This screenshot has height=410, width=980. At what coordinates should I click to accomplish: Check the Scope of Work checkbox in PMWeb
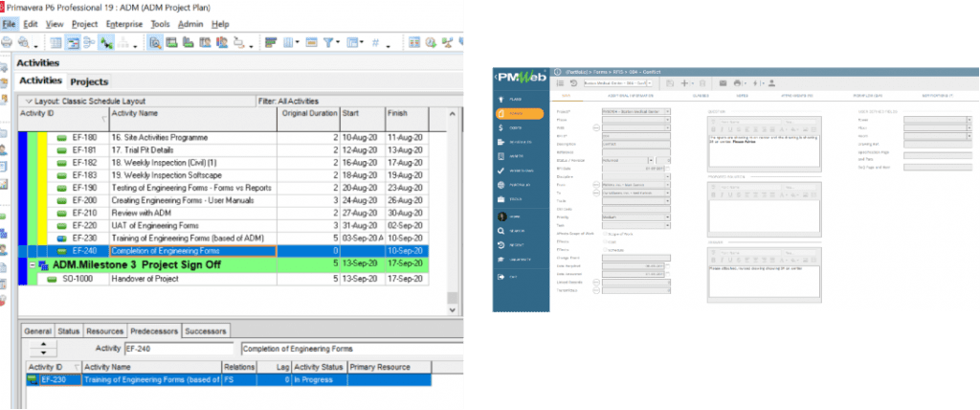(x=605, y=234)
